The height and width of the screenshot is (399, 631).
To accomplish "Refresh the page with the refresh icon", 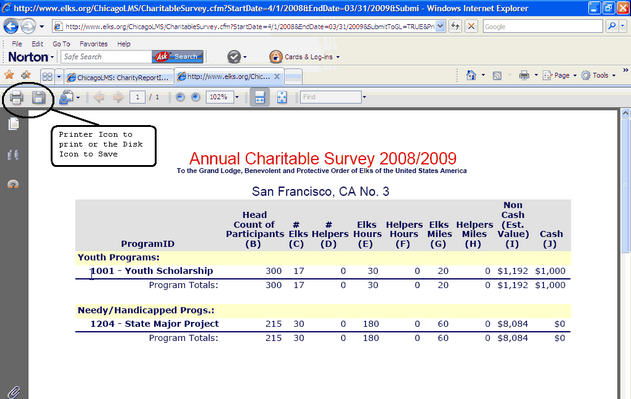I will point(455,27).
